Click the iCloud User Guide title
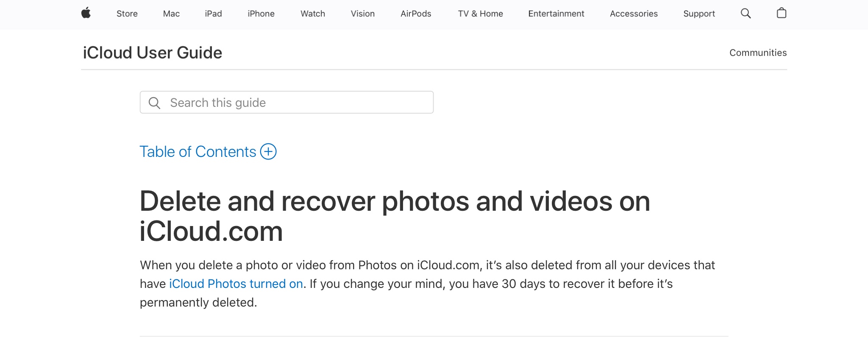The width and height of the screenshot is (868, 346). point(153,53)
